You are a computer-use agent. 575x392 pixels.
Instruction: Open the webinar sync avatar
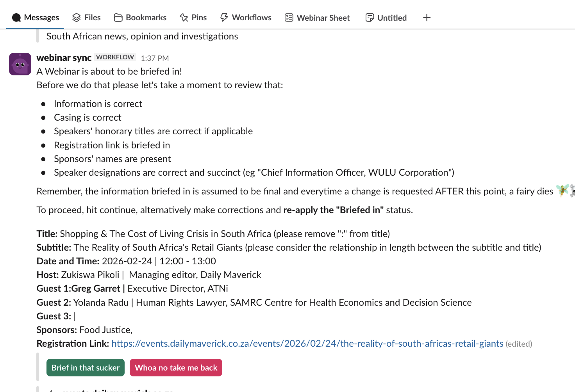click(x=20, y=64)
